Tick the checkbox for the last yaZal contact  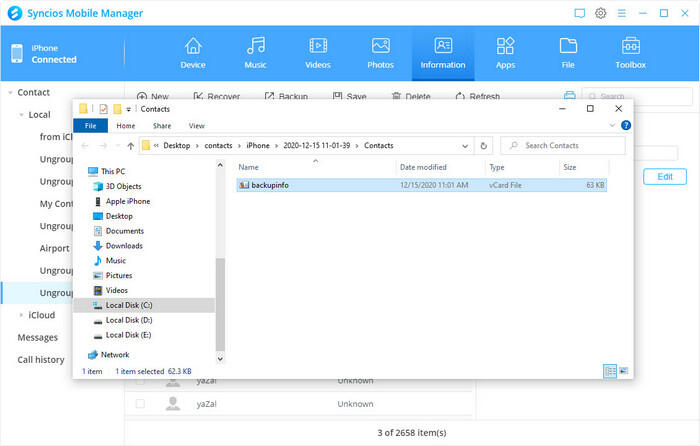tap(140, 404)
